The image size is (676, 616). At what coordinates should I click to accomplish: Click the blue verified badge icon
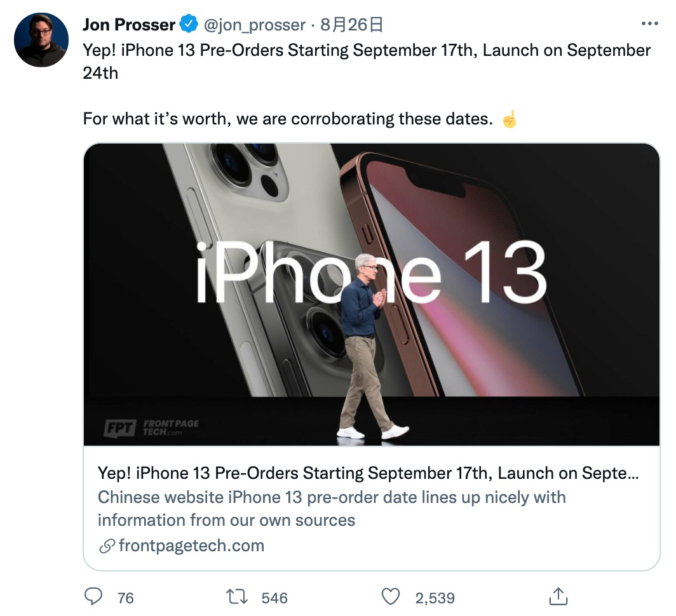tap(189, 24)
